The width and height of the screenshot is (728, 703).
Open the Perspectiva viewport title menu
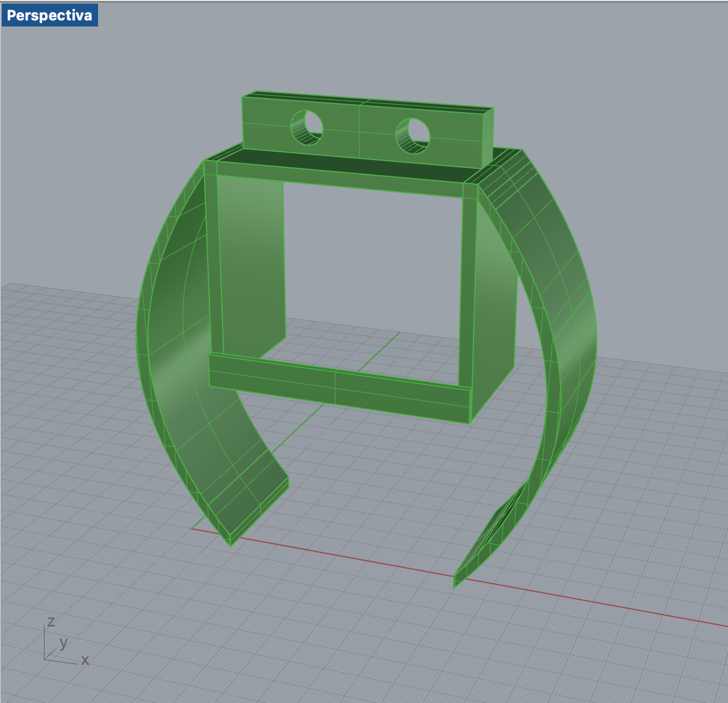tap(49, 16)
